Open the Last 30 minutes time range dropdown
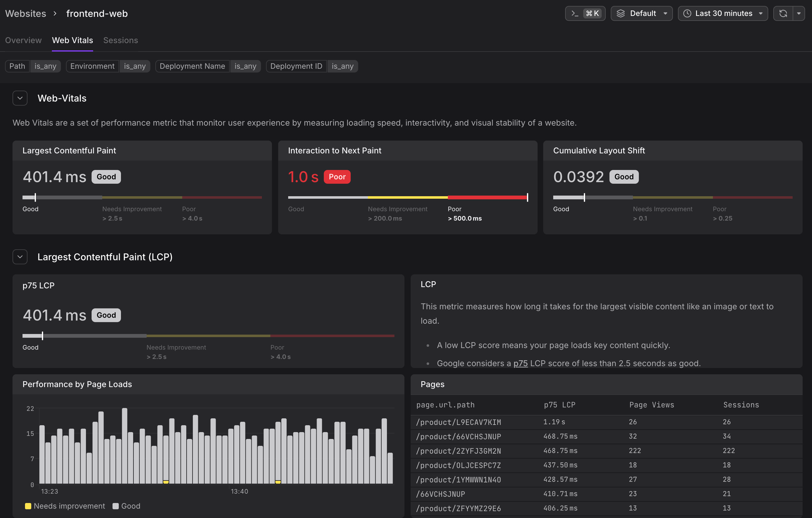812x518 pixels. [x=723, y=13]
